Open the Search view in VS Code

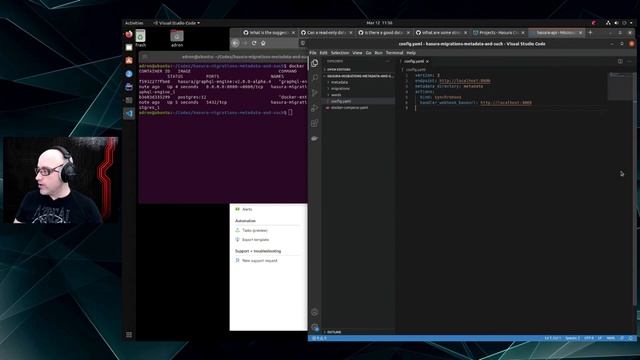coord(315,78)
